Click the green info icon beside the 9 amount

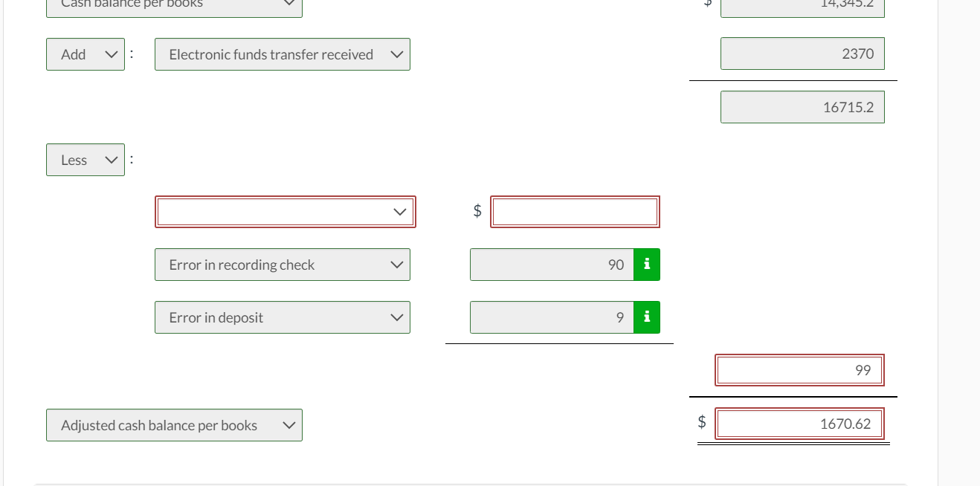645,317
